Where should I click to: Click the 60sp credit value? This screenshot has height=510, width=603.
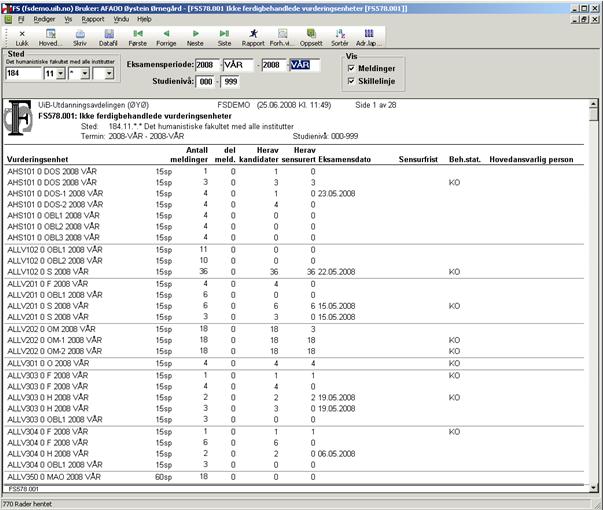point(163,477)
